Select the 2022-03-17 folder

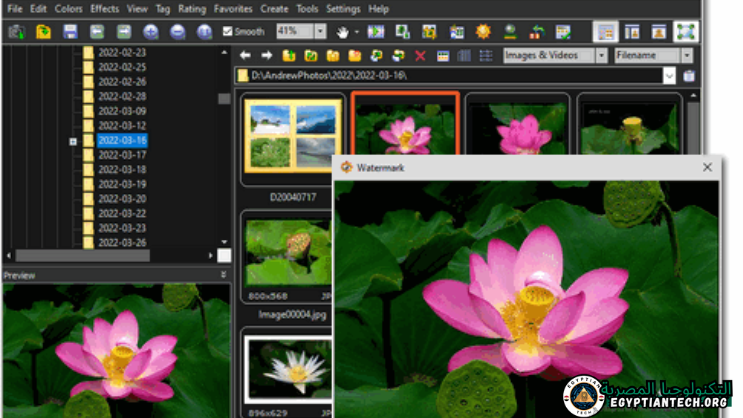coord(122,155)
